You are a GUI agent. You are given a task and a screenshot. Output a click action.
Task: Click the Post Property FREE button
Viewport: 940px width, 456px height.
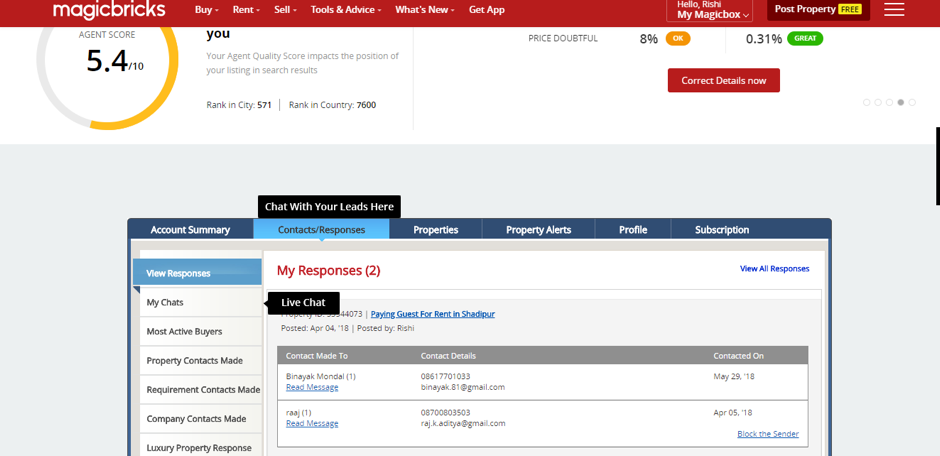click(x=818, y=10)
